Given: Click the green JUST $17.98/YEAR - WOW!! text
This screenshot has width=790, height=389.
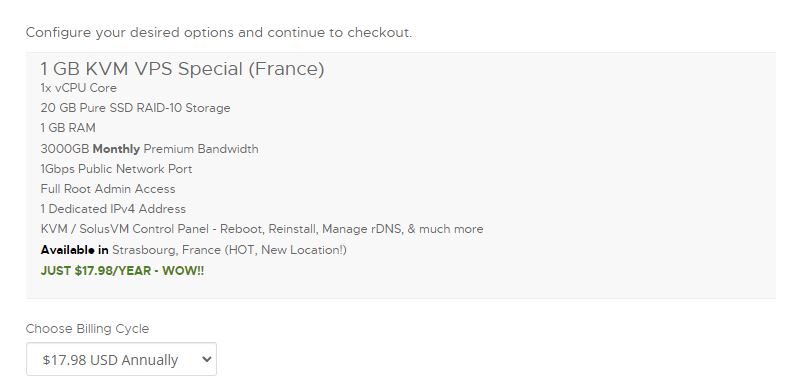Looking at the screenshot, I should pos(122,271).
